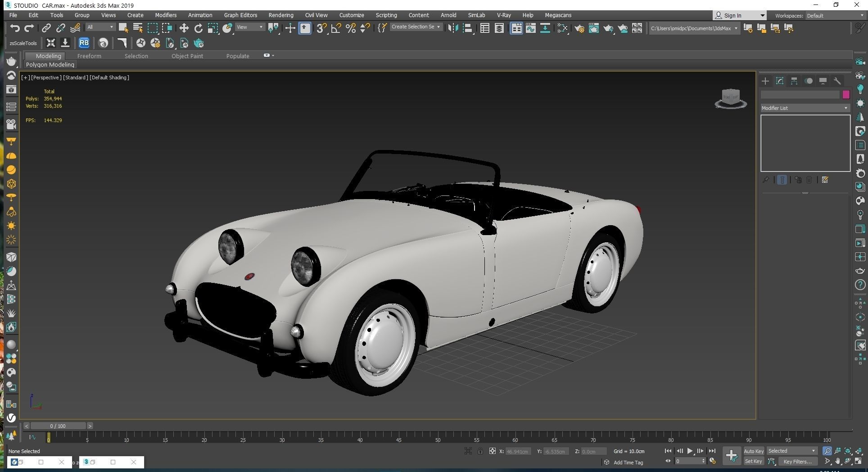Click the Redo arrow icon
Screen dimensions: 868x472
pyautogui.click(x=29, y=28)
